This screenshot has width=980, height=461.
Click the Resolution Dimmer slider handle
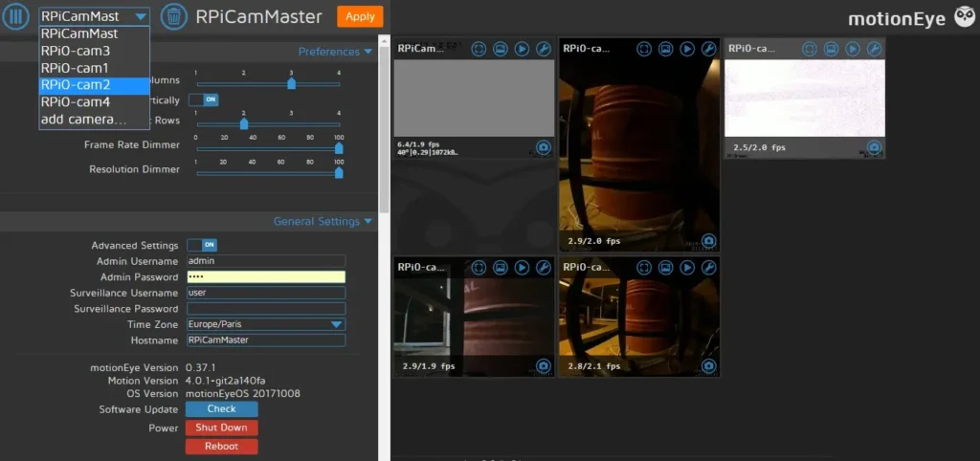pos(339,172)
